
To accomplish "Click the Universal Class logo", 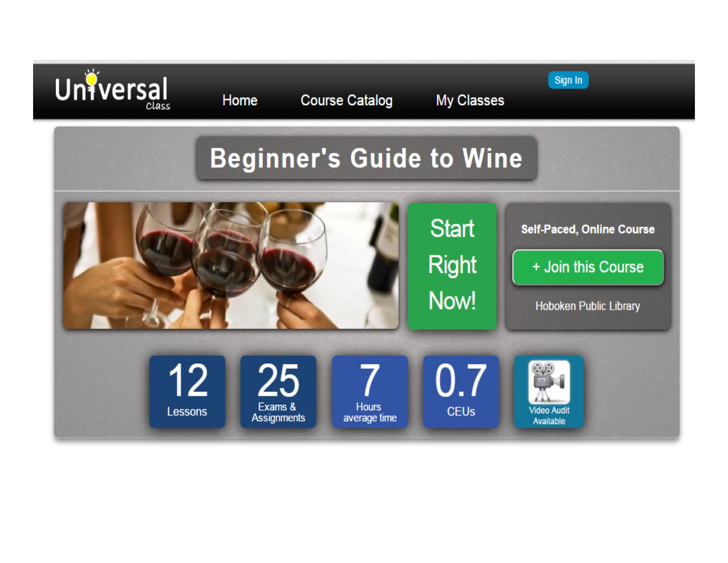I will coord(113,90).
